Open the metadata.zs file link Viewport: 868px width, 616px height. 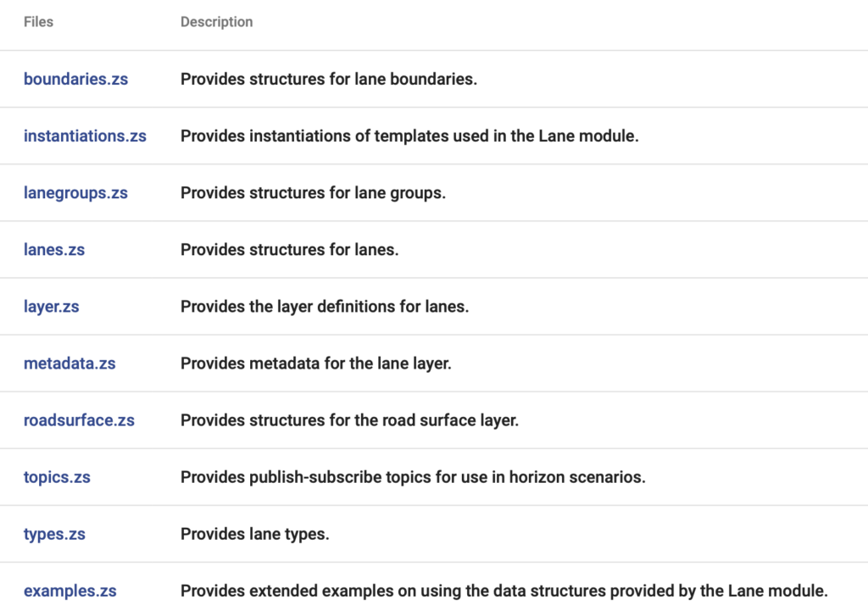click(70, 363)
